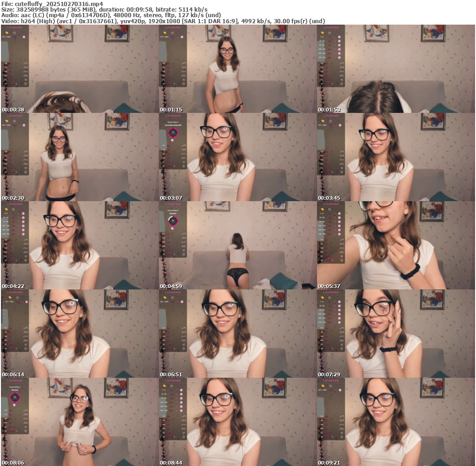Click the frame marked 00:07:29

pyautogui.click(x=396, y=334)
